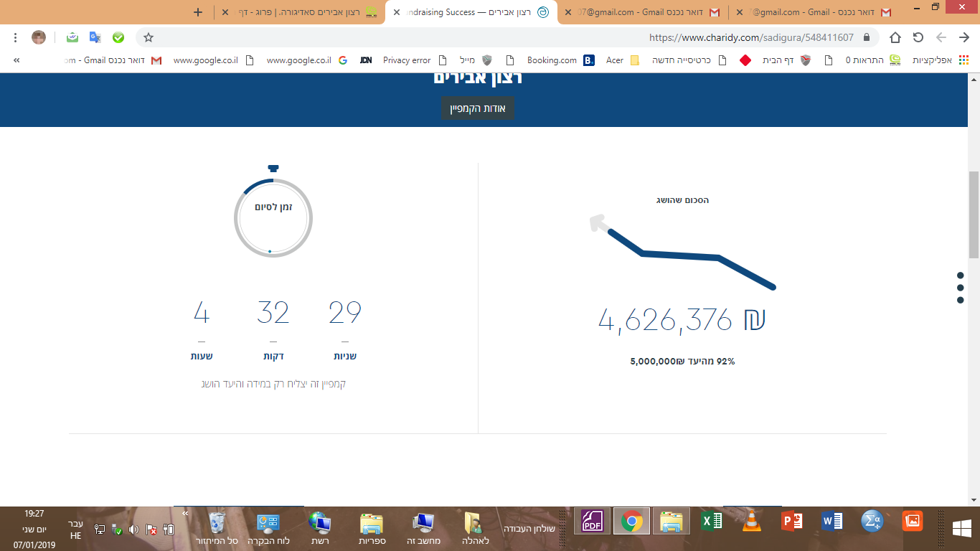Go forward using the browser forward arrow
Screen dimensions: 980x551
pyautogui.click(x=941, y=37)
